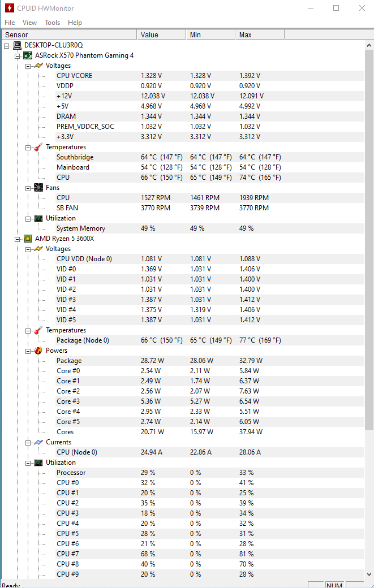This screenshot has width=374, height=588.
Task: Click the motherboard Voltages group icon
Action: coord(38,66)
